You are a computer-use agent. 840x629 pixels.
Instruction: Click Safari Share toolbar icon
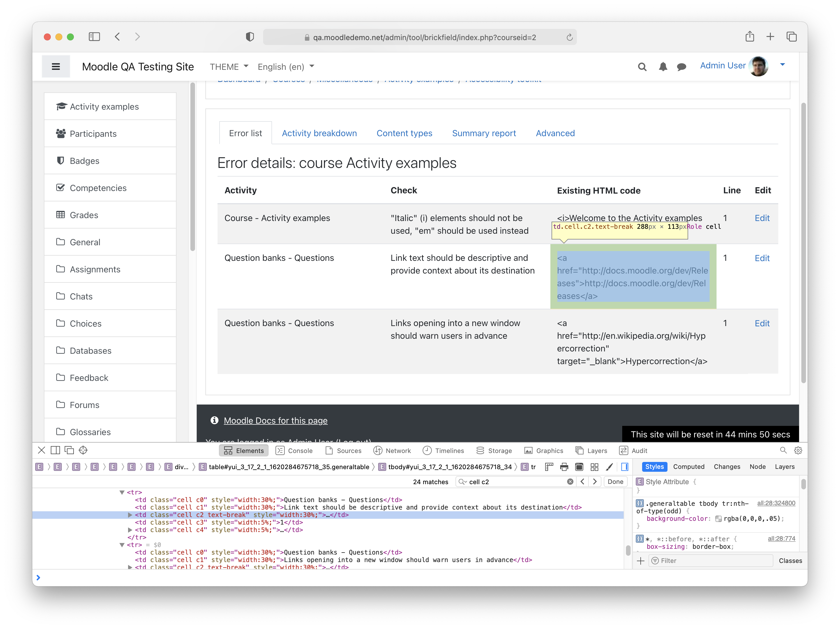[749, 36]
